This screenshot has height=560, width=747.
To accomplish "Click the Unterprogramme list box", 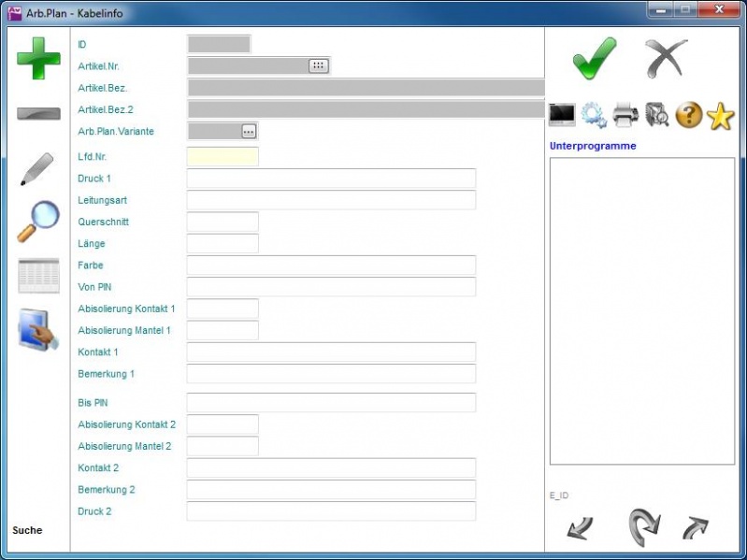I will [641, 310].
